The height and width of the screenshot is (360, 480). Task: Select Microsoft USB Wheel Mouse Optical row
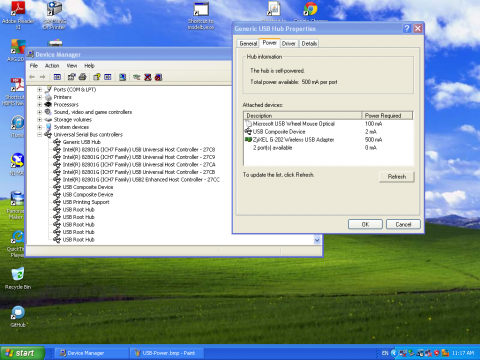(x=328, y=124)
